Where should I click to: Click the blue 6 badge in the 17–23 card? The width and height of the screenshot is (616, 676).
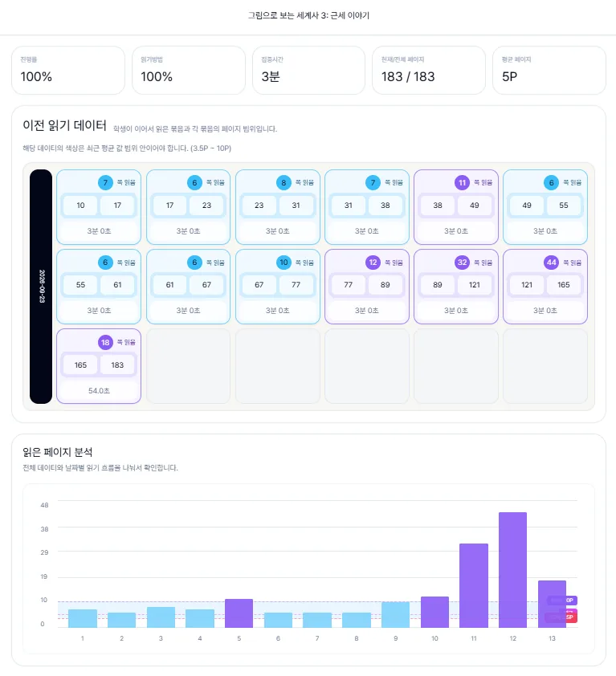(194, 183)
